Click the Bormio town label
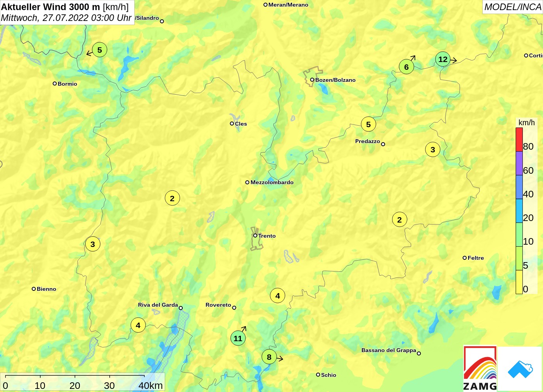543x392 pixels. pos(67,84)
